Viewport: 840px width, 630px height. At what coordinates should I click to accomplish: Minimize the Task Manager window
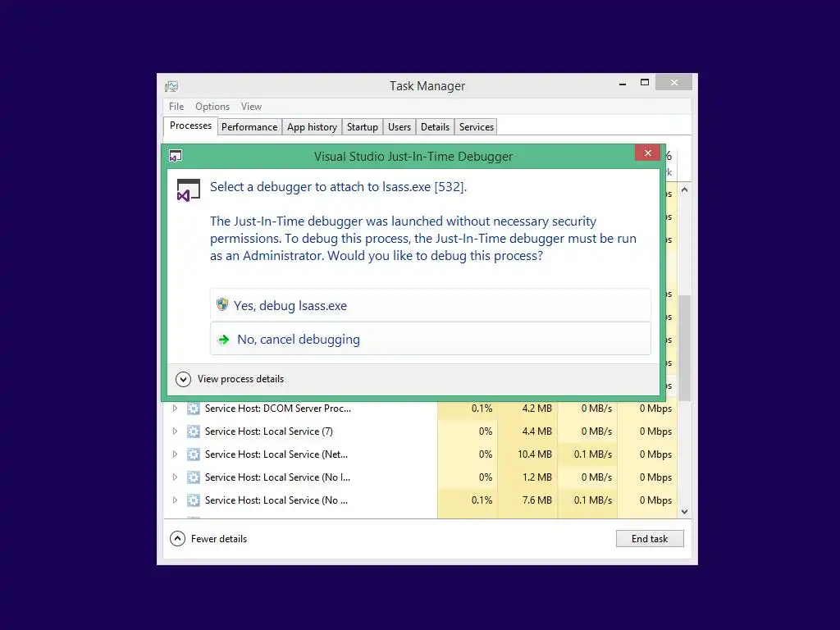[623, 84]
